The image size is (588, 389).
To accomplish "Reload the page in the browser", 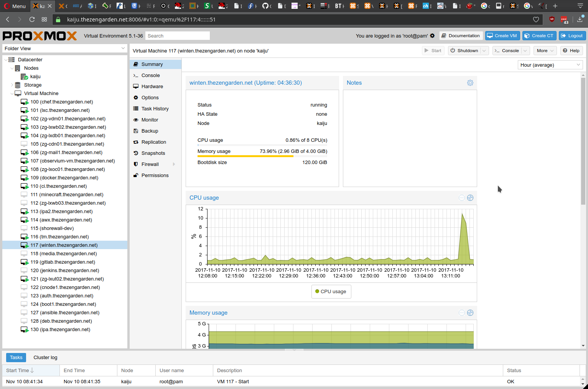I will pos(32,20).
